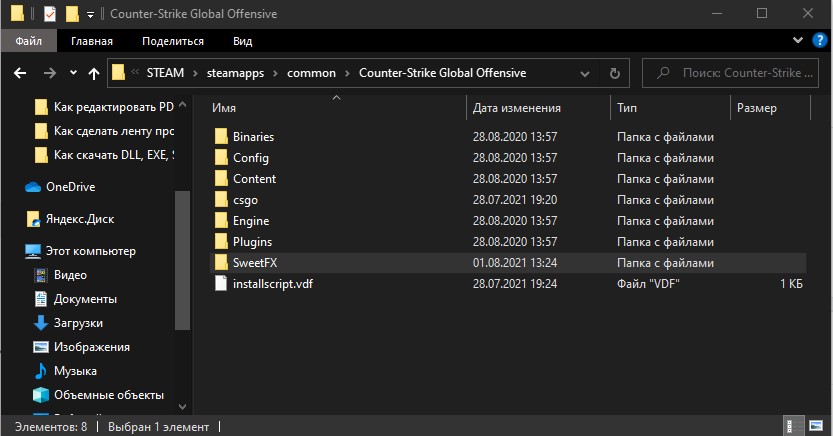Open the Поделиться ribbon tab

(x=173, y=41)
